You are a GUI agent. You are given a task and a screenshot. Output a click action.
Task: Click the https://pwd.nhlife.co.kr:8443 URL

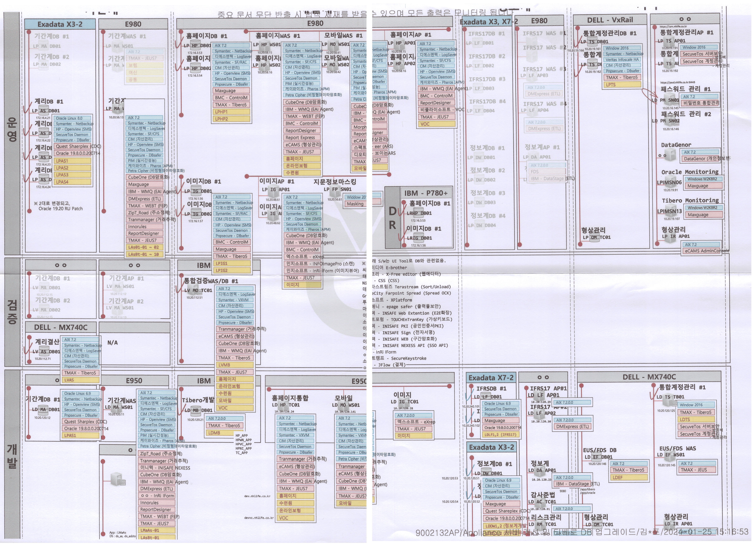click(x=678, y=82)
